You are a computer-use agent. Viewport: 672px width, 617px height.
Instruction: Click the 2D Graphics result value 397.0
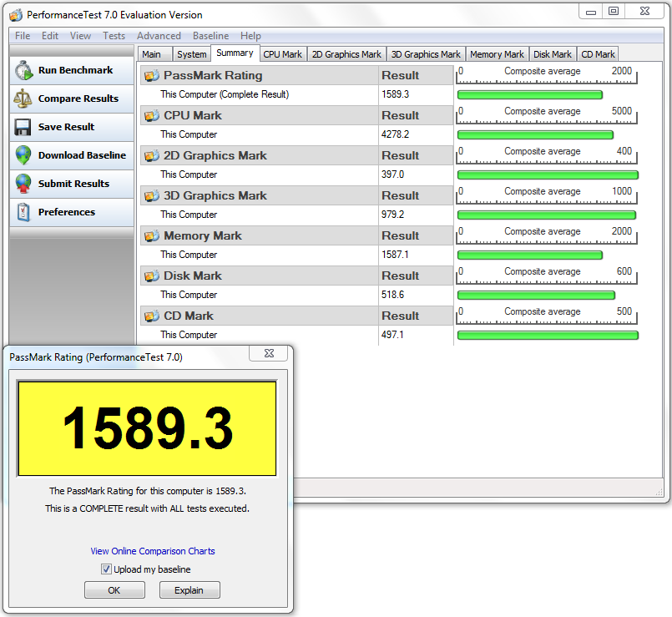(392, 174)
